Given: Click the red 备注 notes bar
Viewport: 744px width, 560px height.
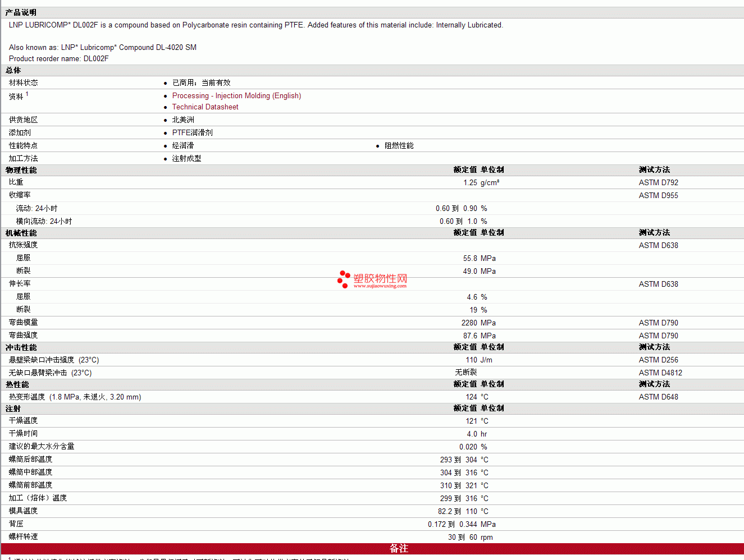Looking at the screenshot, I should [372, 548].
